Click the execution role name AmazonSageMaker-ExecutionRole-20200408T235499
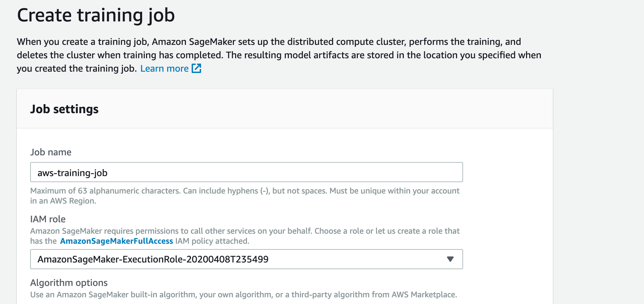 pyautogui.click(x=153, y=259)
